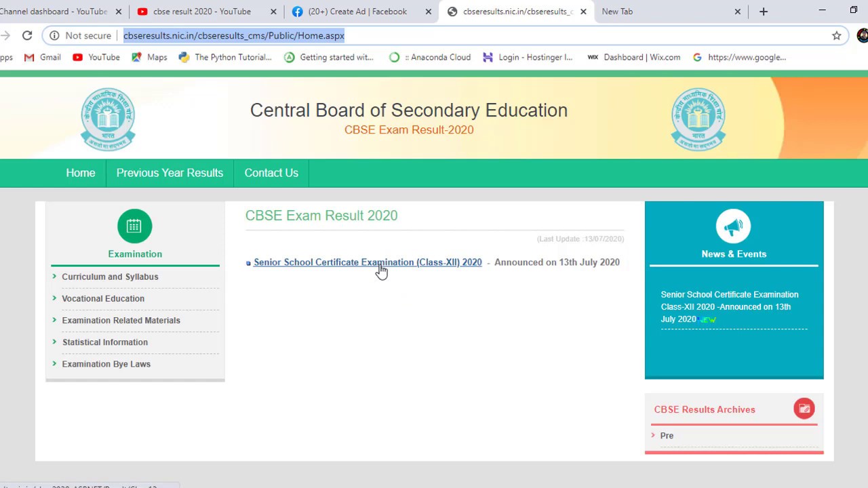Image resolution: width=868 pixels, height=488 pixels.
Task: Close the cbseresults.nic.in tab
Action: [x=583, y=12]
